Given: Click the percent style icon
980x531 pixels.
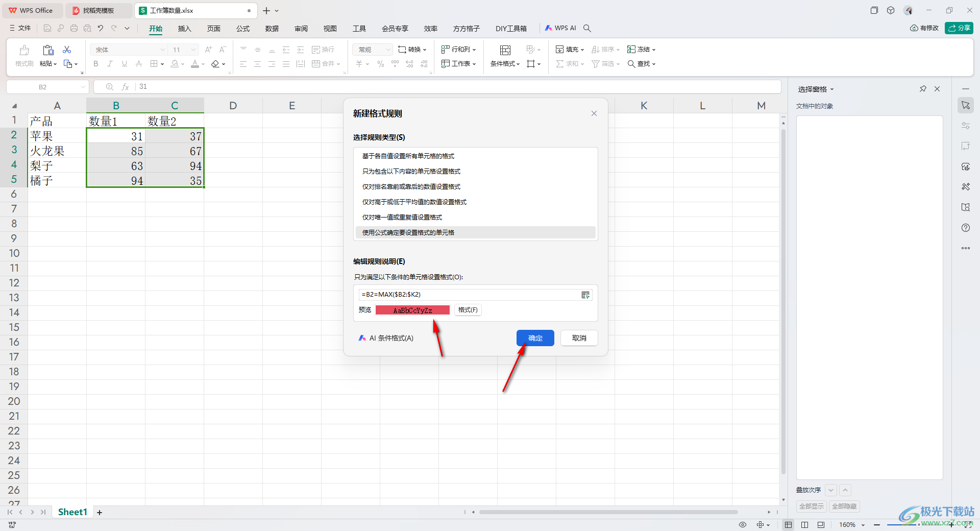Looking at the screenshot, I should tap(381, 64).
